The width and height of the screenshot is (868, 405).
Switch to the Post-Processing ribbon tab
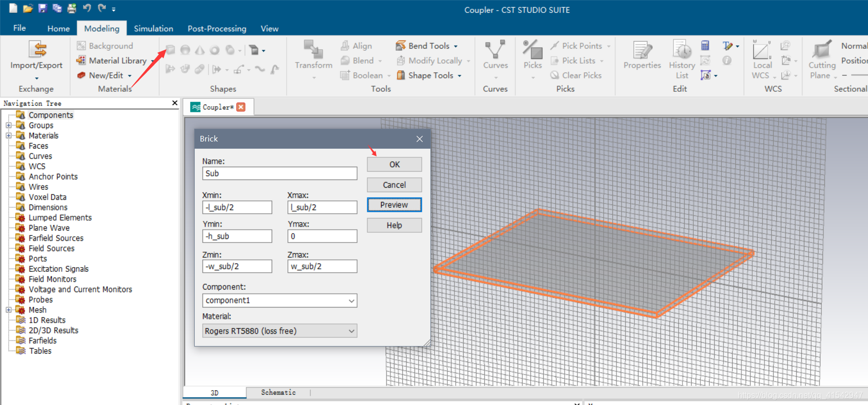[x=217, y=29]
